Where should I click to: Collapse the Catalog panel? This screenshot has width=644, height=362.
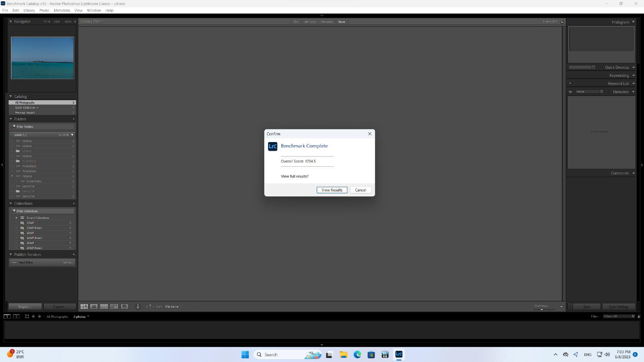(x=11, y=97)
